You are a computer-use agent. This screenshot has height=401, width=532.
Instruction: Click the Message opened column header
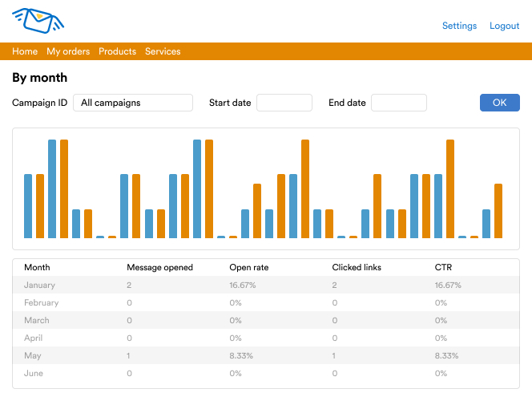click(159, 267)
